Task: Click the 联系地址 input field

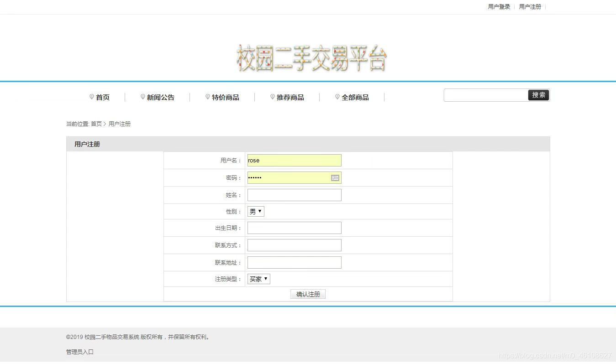Action: 295,263
